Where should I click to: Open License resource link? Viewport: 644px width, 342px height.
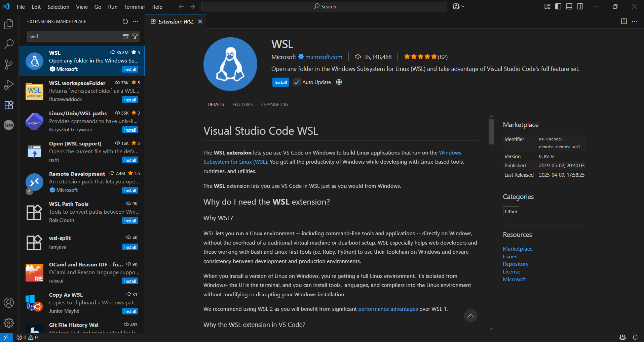pyautogui.click(x=512, y=272)
